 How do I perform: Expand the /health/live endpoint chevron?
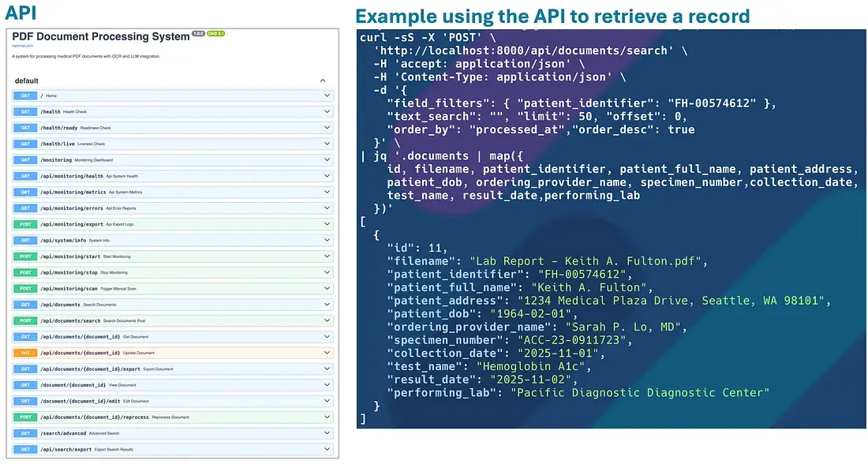click(x=327, y=144)
